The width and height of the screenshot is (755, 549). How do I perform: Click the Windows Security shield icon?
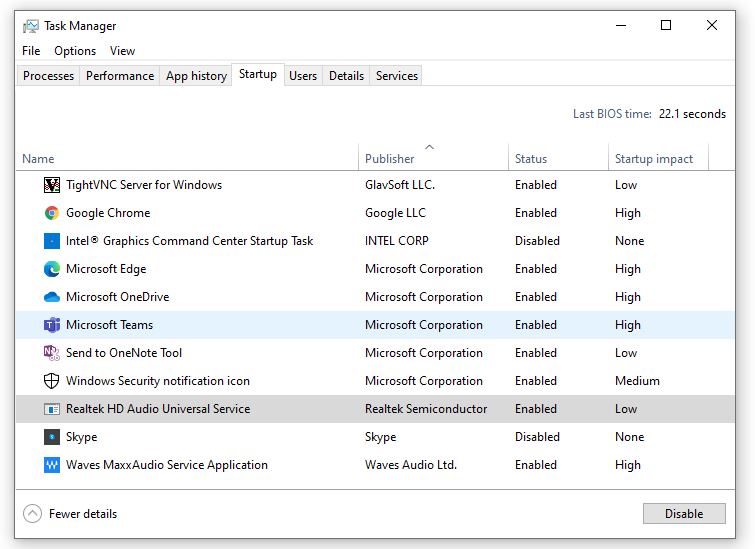pos(52,381)
